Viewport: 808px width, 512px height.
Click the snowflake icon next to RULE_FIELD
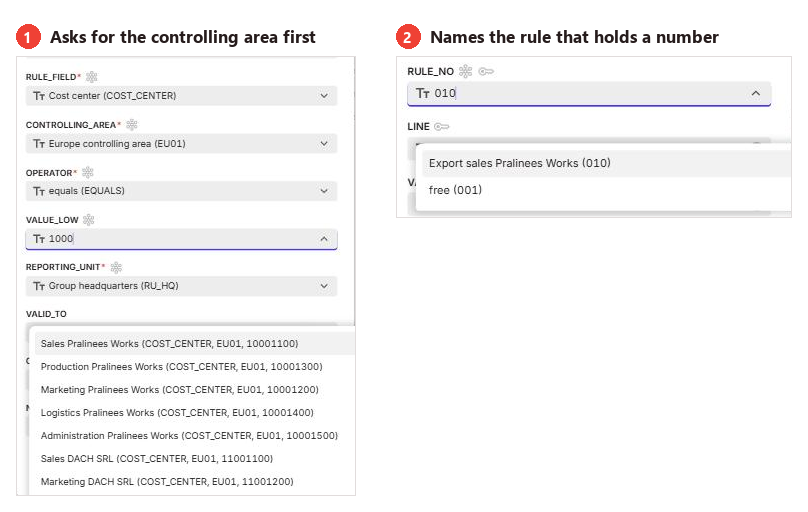point(92,77)
